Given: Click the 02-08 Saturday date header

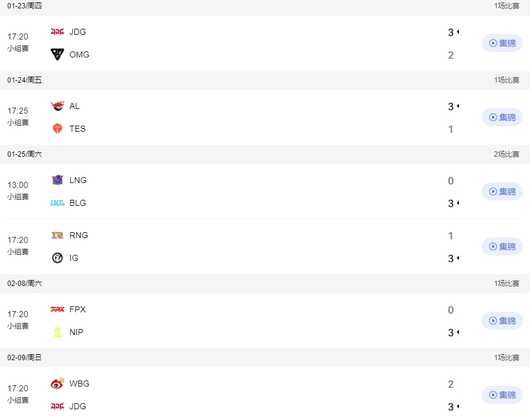Looking at the screenshot, I should (25, 284).
